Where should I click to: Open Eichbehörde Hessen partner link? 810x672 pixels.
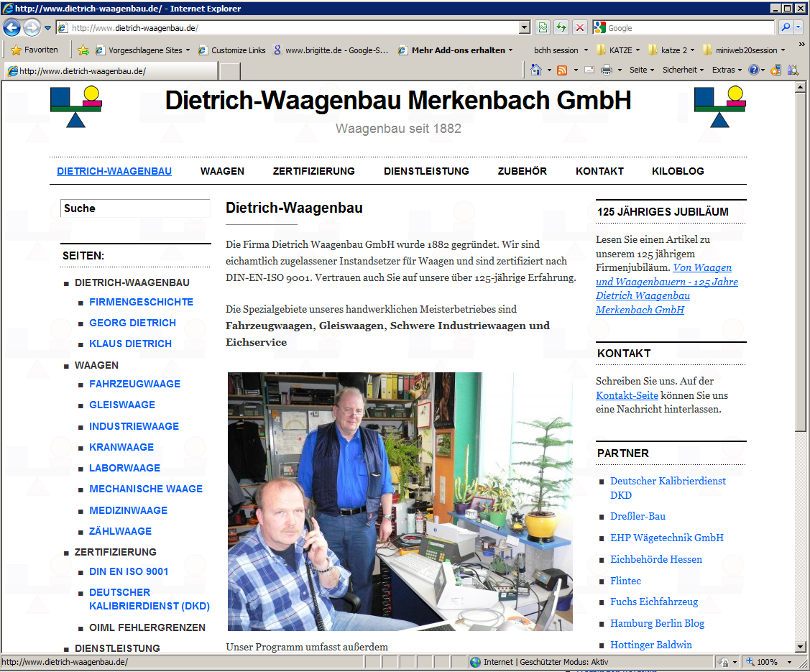[656, 559]
